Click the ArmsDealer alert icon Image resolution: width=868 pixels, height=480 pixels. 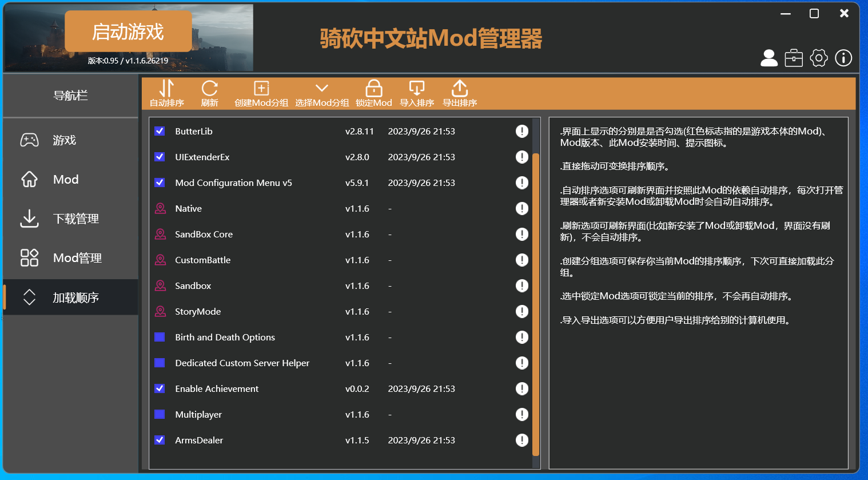(x=522, y=440)
